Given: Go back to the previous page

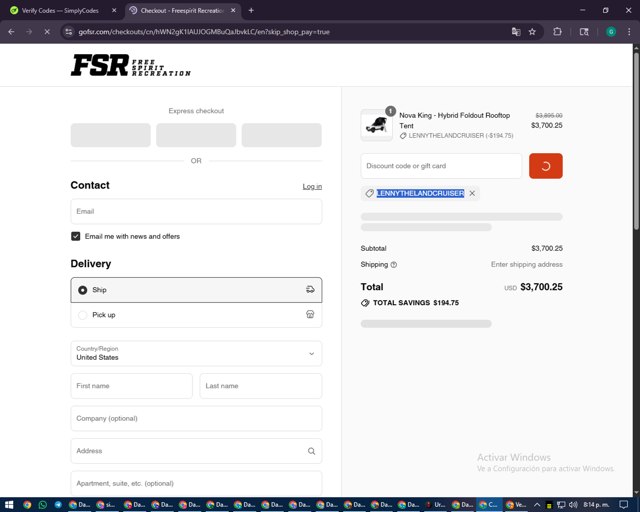Looking at the screenshot, I should click(x=11, y=32).
